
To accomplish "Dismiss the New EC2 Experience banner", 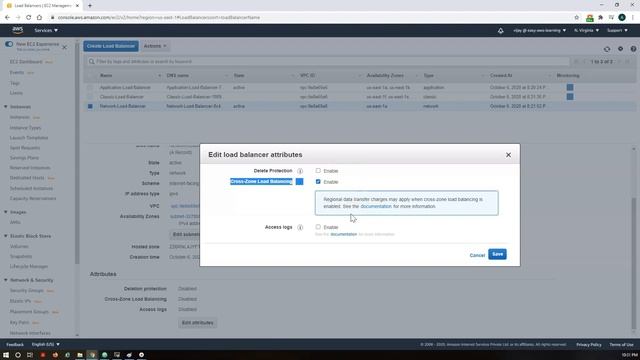I will click(64, 47).
